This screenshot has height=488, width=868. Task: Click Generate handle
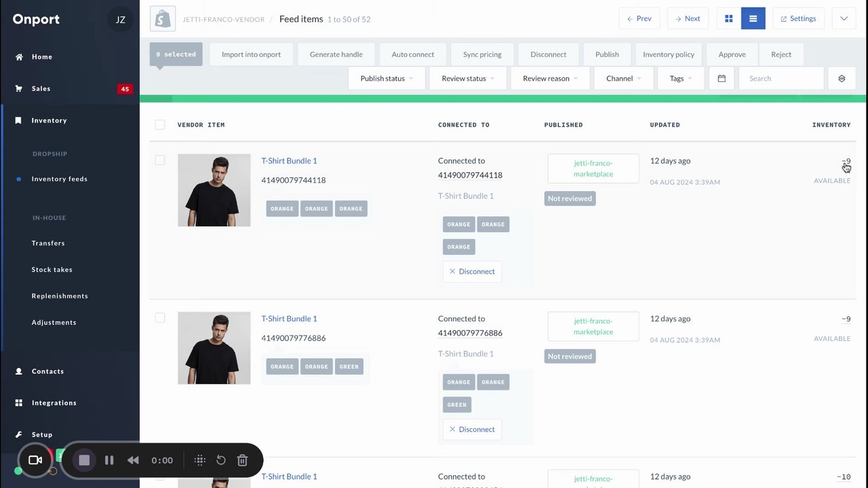pyautogui.click(x=336, y=54)
